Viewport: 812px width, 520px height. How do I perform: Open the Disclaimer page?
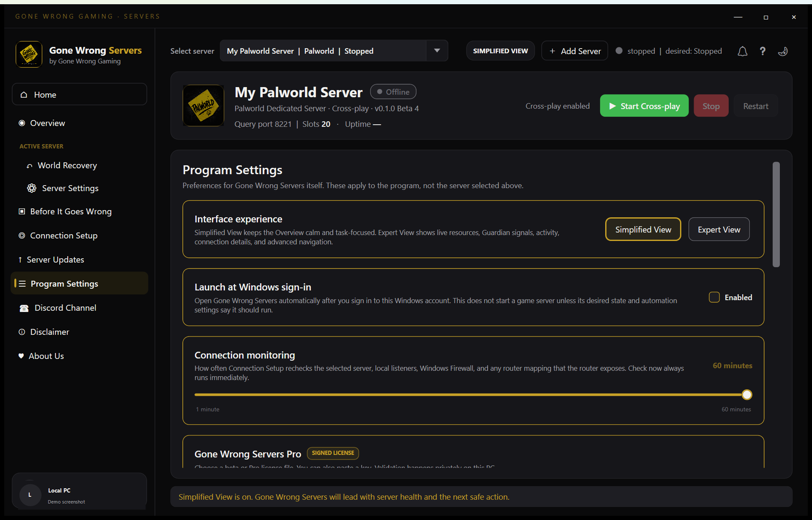[80, 332]
